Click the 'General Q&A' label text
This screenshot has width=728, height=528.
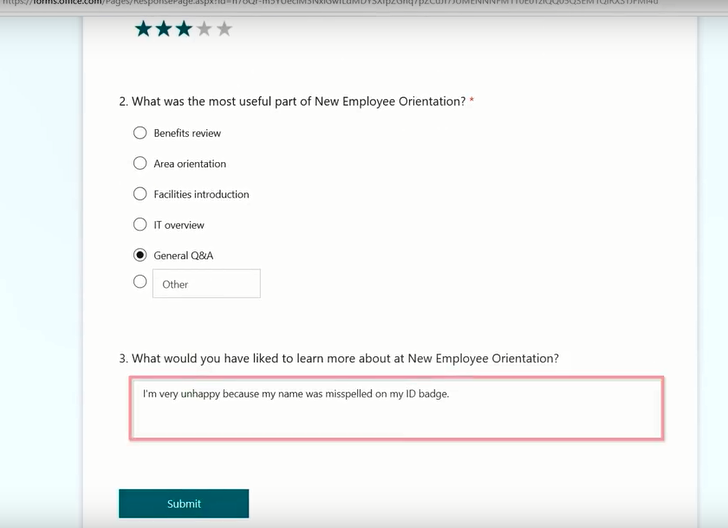pyautogui.click(x=183, y=256)
